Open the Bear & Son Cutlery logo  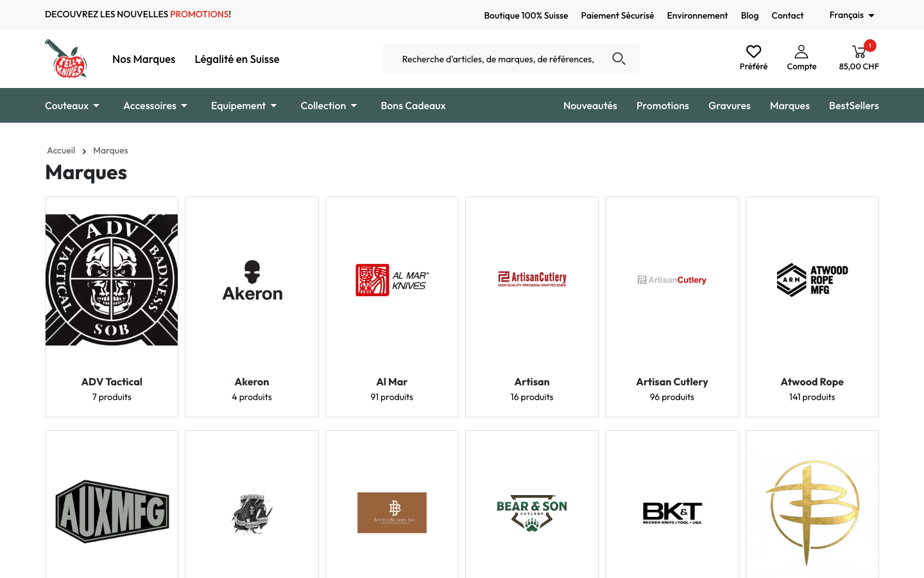(532, 512)
